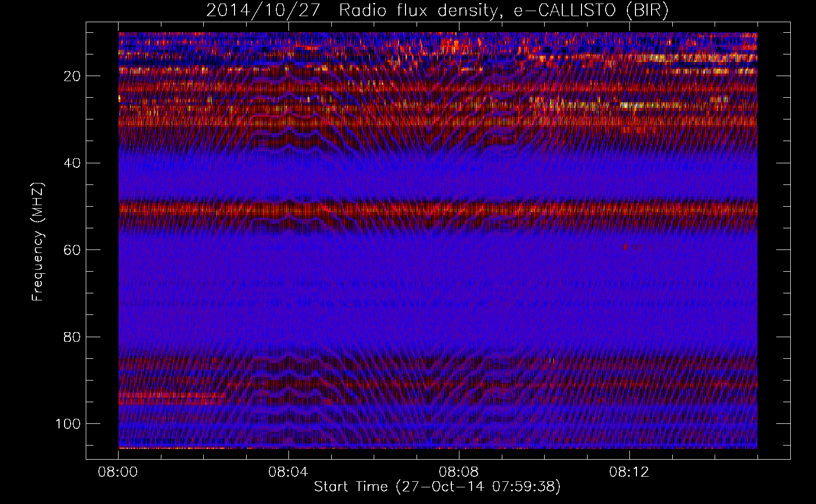Click the 40 MHz frequency tick label
This screenshot has width=816, height=504.
(73, 163)
